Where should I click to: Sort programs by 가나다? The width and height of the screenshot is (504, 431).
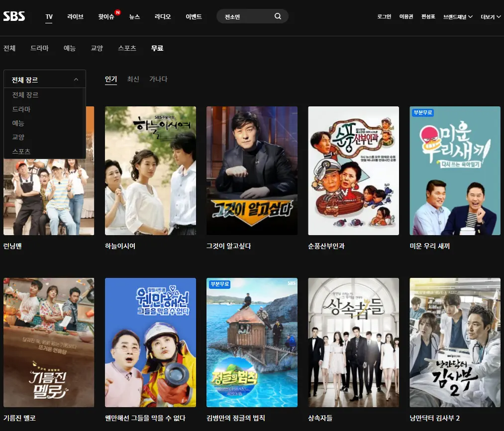158,79
